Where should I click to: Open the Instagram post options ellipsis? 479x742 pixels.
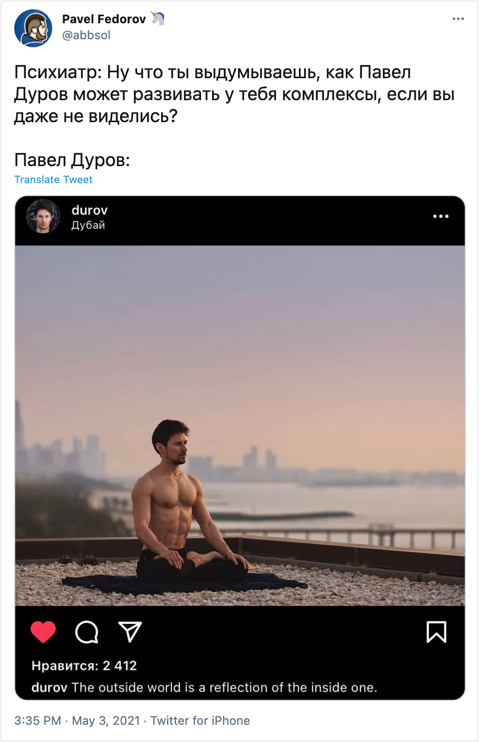click(x=440, y=216)
